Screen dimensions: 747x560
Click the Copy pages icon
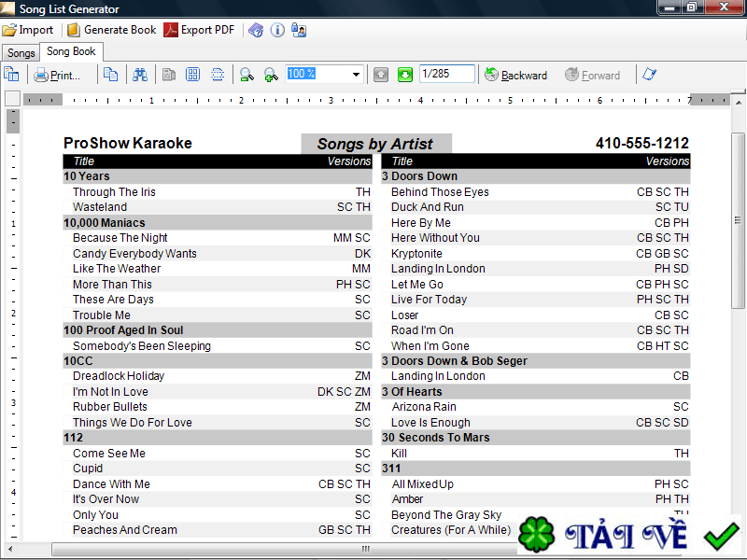(x=110, y=75)
